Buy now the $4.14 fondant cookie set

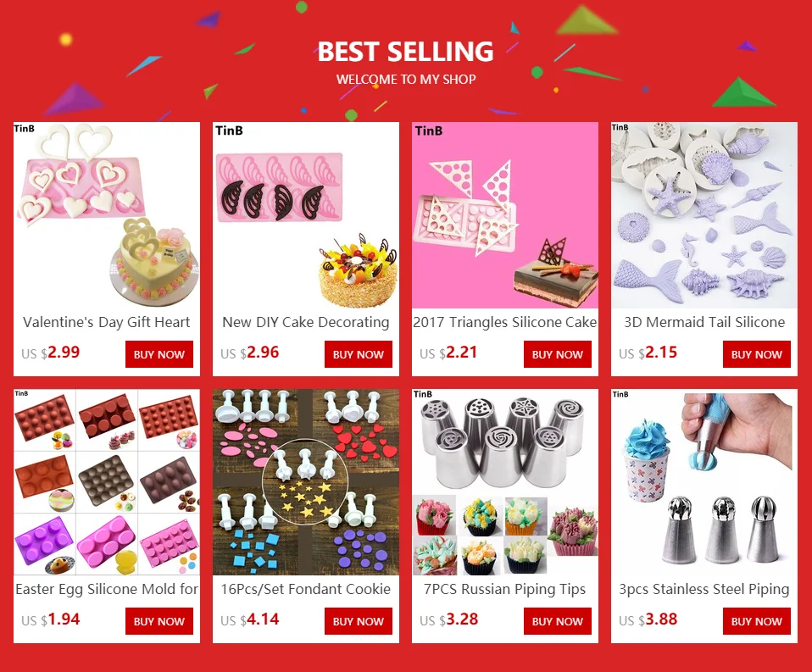tap(359, 621)
